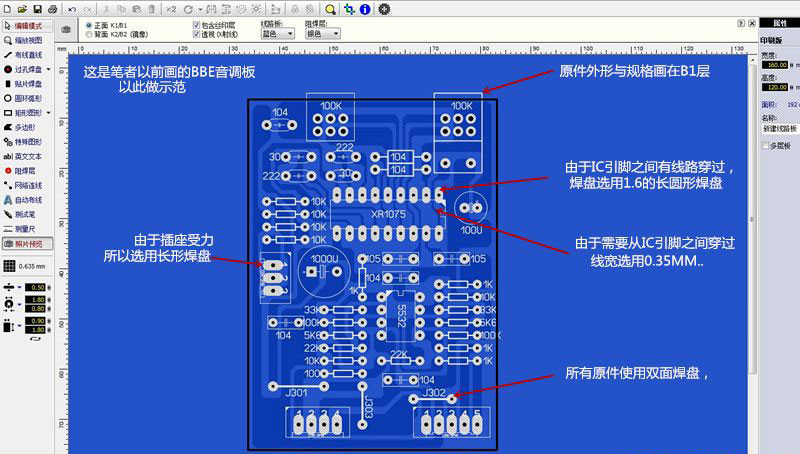Select the 多边形 polygon tool
The width and height of the screenshot is (800, 454).
23,127
